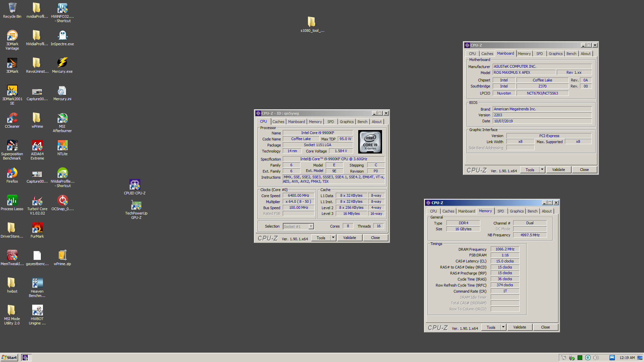Select the InSpectre.exe ghost icon

click(x=62, y=36)
